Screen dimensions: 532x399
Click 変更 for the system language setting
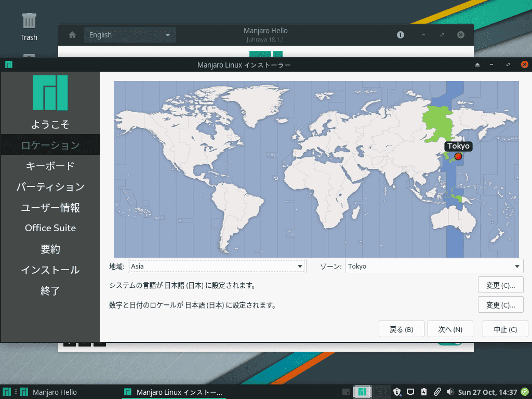pyautogui.click(x=500, y=285)
